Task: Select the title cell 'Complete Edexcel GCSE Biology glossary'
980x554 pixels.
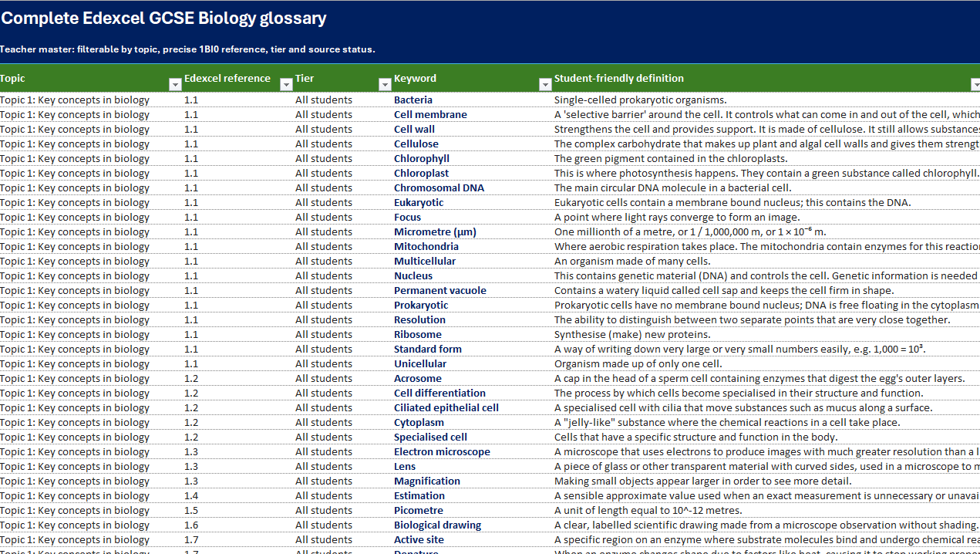Action: (x=163, y=18)
